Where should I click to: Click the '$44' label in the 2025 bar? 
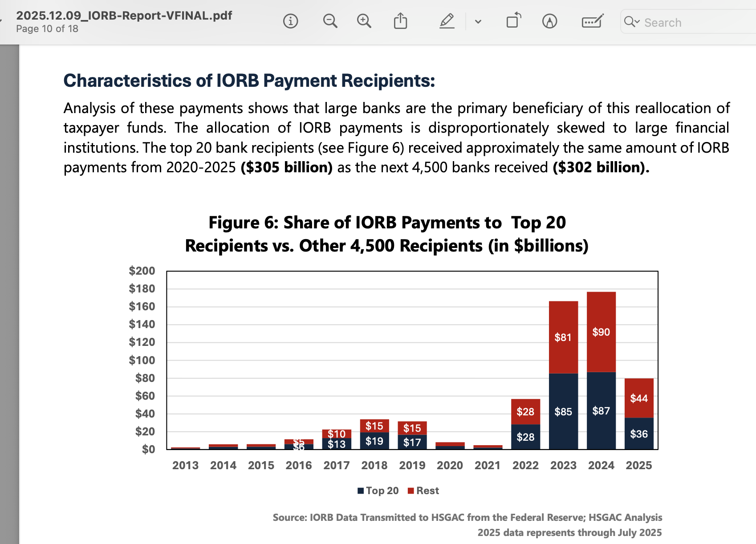coord(639,398)
